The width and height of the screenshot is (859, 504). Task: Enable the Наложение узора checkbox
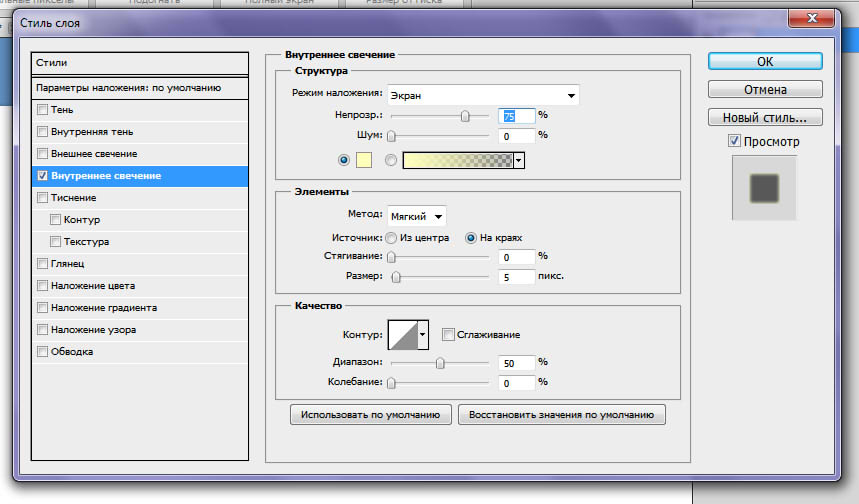point(42,329)
